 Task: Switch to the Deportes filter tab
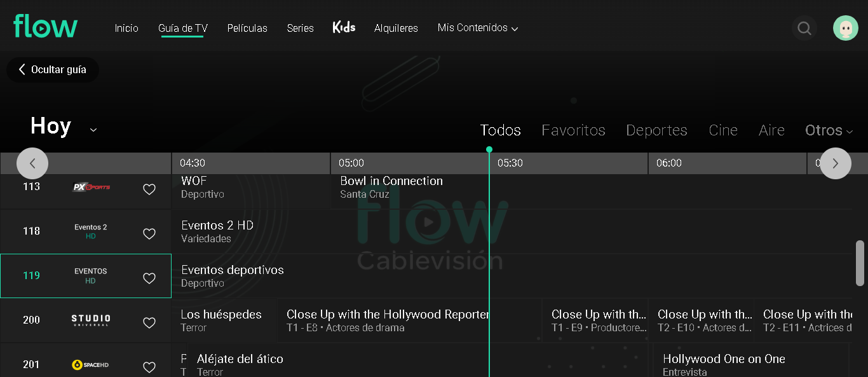pos(656,130)
